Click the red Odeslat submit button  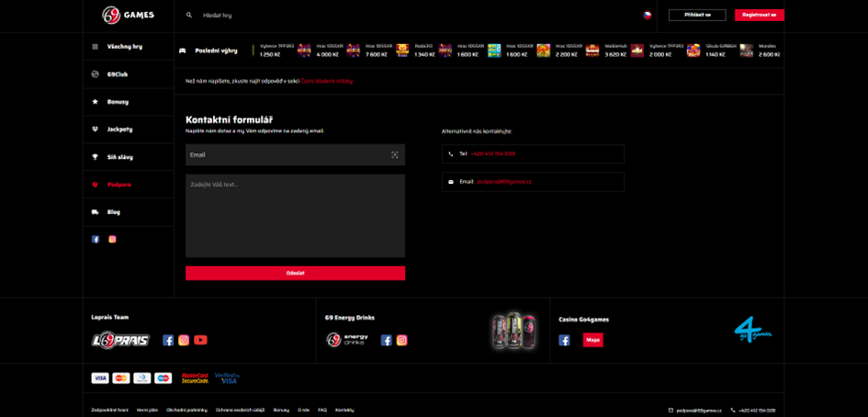click(295, 273)
